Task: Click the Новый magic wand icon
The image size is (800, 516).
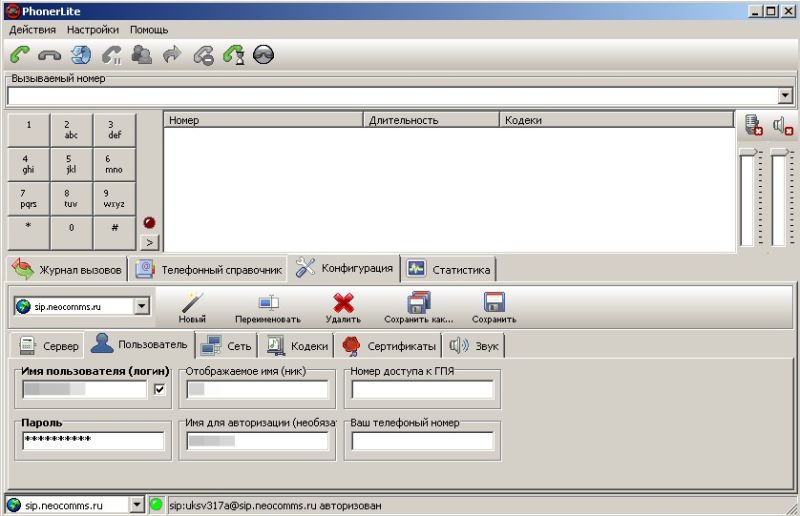Action: [192, 303]
